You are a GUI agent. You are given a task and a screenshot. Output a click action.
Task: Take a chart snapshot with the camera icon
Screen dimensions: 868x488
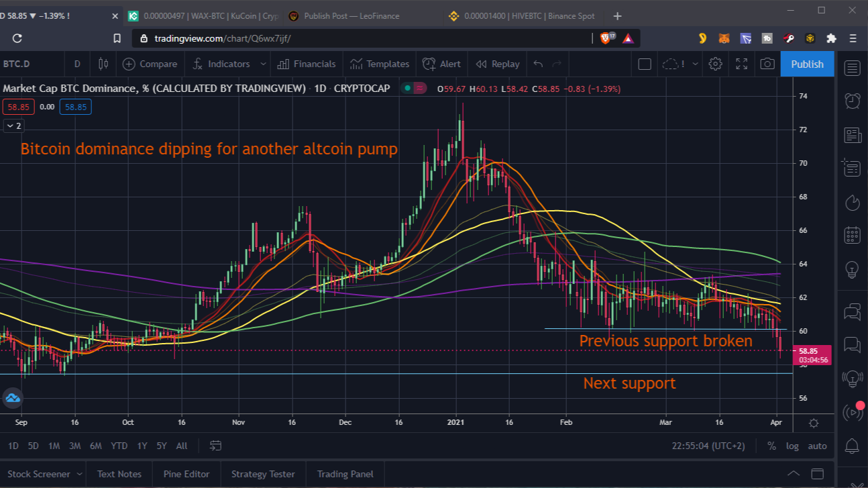point(767,64)
